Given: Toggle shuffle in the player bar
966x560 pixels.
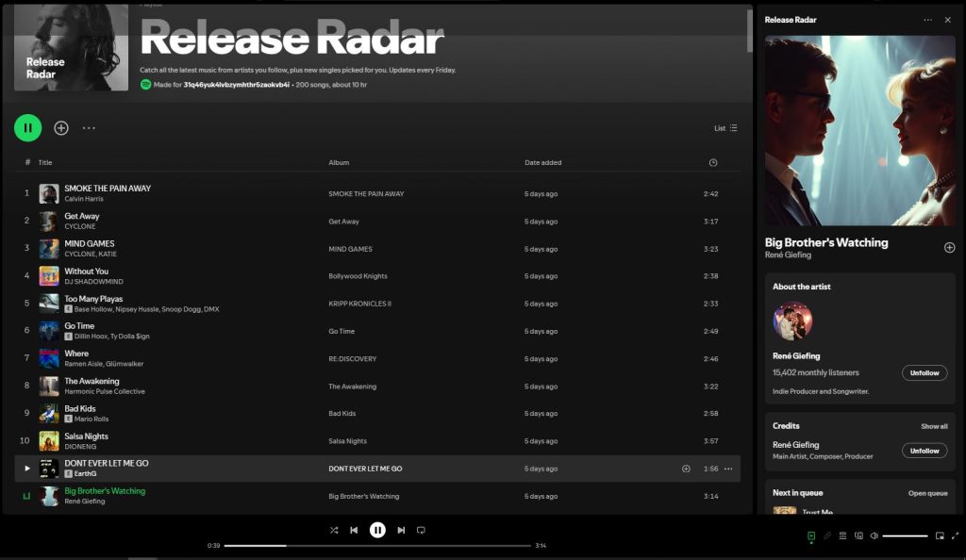Looking at the screenshot, I should (334, 530).
